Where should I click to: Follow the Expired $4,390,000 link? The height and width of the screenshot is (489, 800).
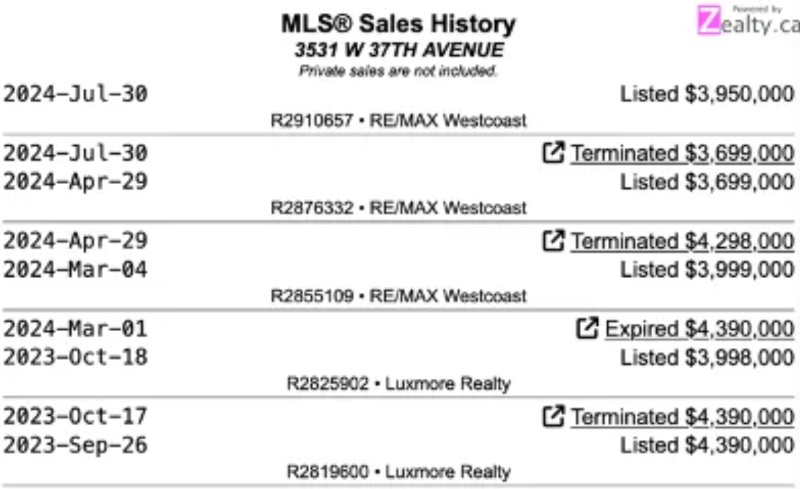point(699,328)
